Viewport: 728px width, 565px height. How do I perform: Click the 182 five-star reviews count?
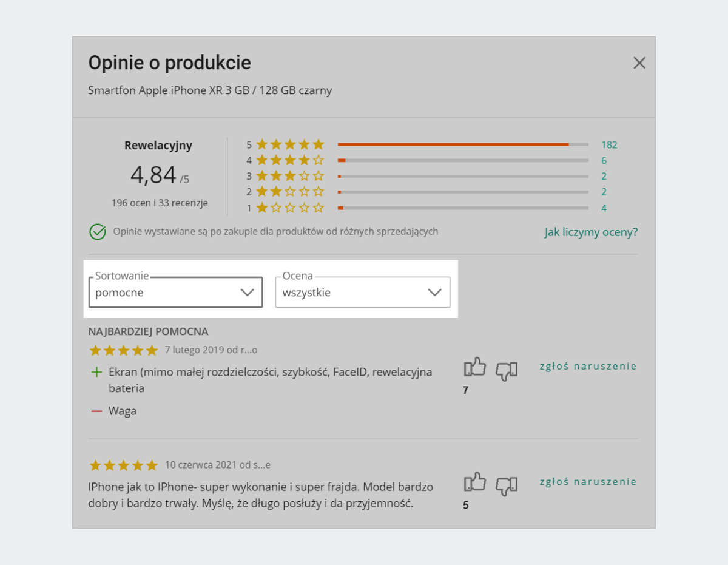pyautogui.click(x=609, y=145)
